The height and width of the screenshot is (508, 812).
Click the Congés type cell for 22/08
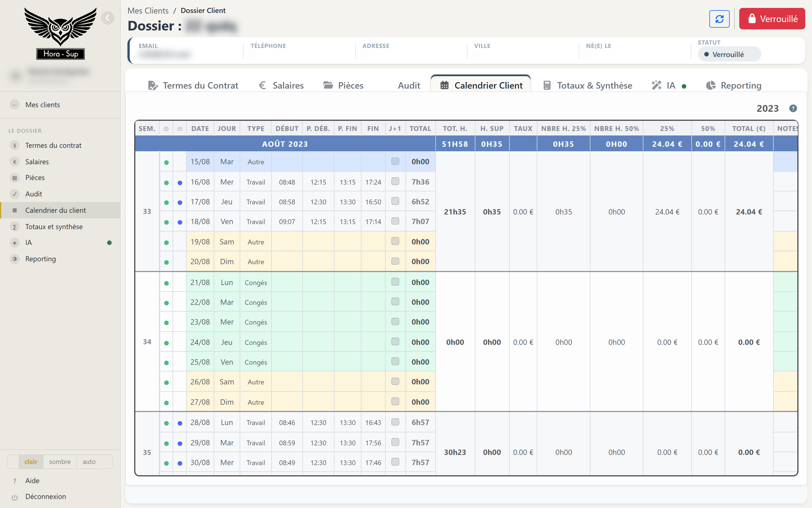point(256,302)
